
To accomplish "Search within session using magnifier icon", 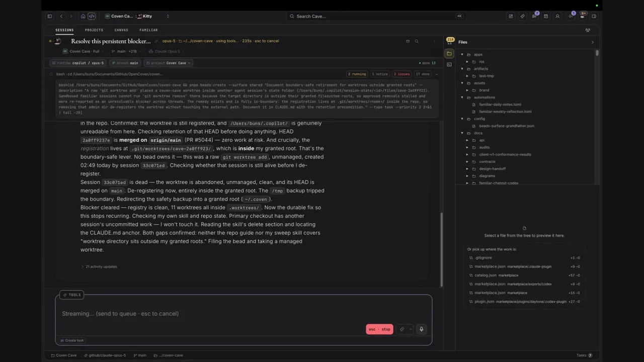I will [417, 41].
